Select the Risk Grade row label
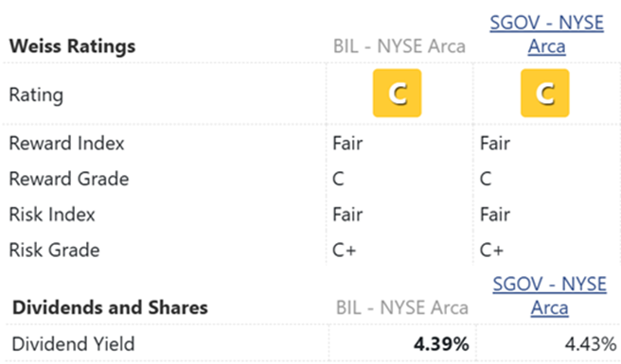This screenshot has height=364, width=621. point(54,250)
